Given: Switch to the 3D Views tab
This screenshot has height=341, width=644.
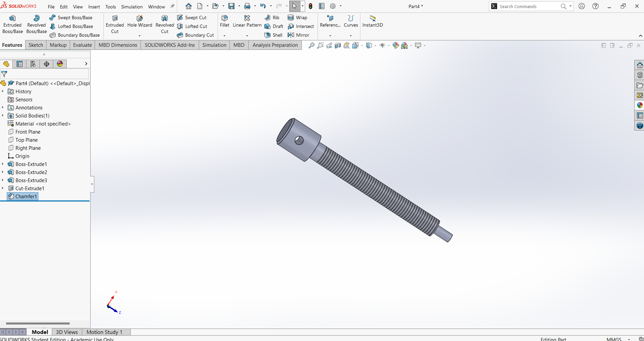Looking at the screenshot, I should [67, 332].
